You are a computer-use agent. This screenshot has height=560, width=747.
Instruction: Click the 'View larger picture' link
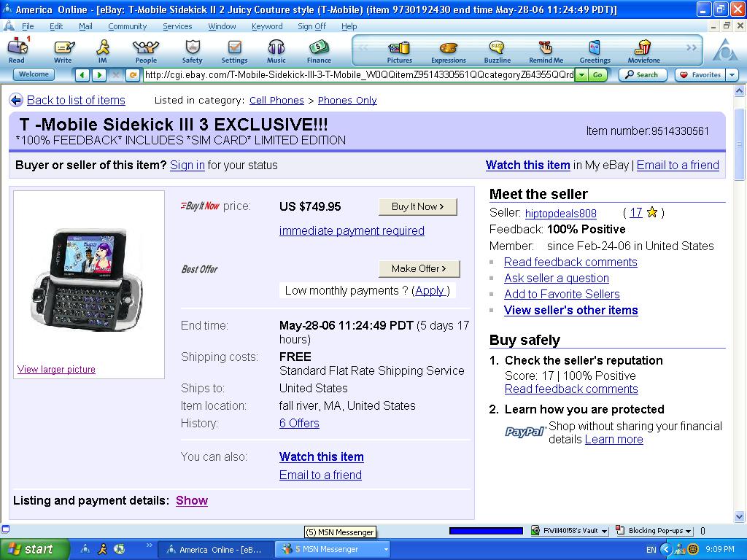click(x=56, y=369)
